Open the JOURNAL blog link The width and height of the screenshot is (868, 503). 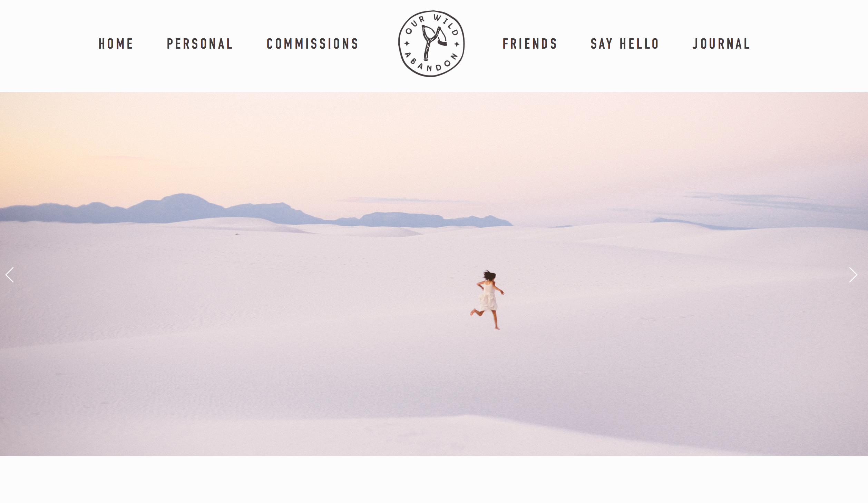point(721,44)
